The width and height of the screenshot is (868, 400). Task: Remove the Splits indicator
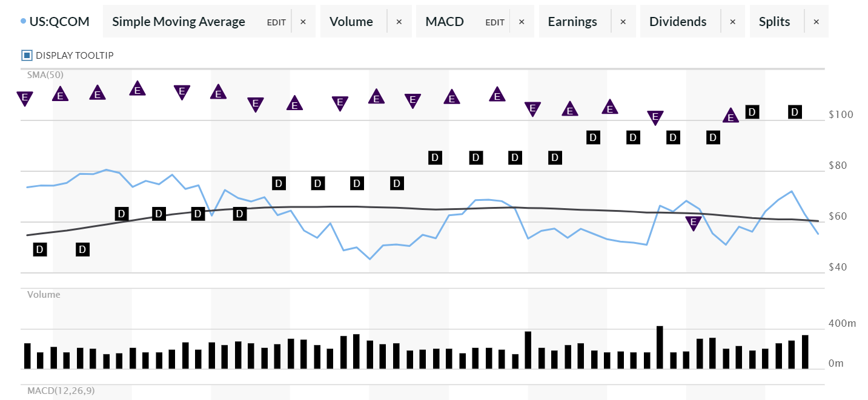click(816, 21)
